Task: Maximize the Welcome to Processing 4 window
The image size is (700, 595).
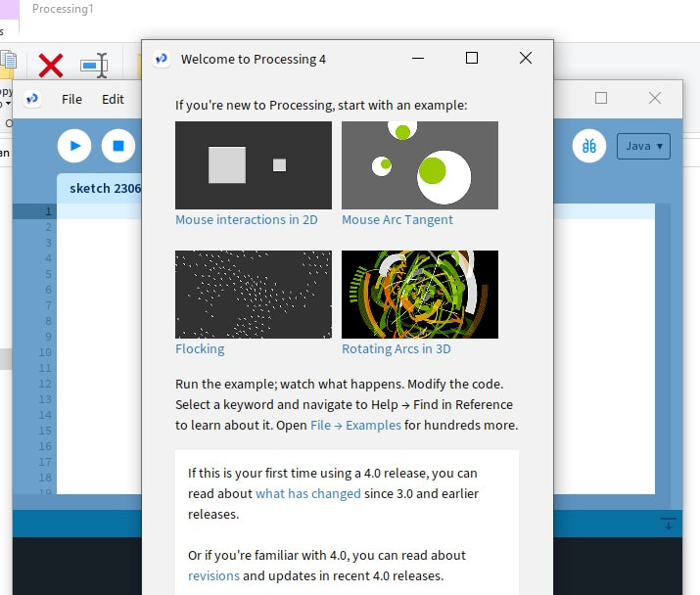Action: [472, 58]
